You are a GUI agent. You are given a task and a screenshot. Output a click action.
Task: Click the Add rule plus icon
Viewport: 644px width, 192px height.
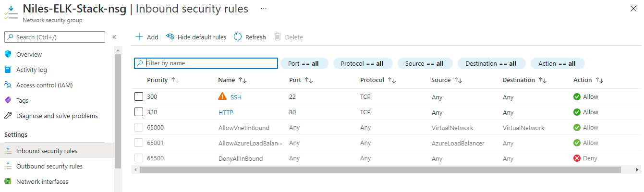click(139, 37)
